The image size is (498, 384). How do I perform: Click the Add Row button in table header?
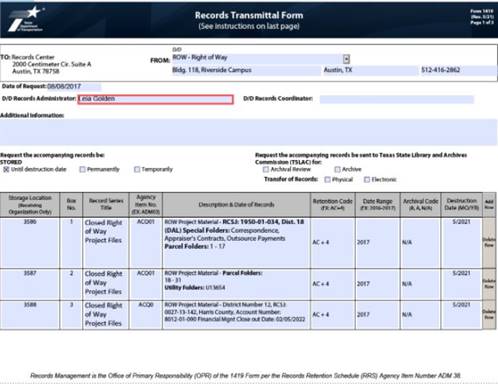489,205
